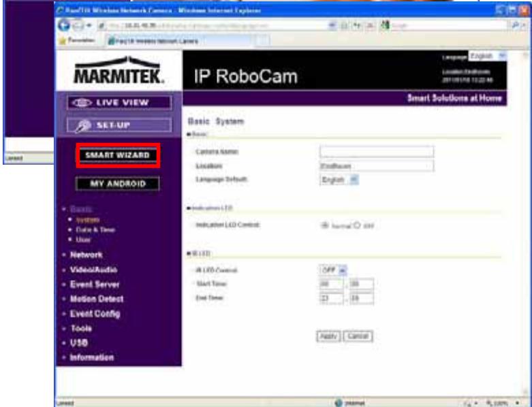Open the Event Config menu
Image resolution: width=532 pixels, height=407 pixels.
[95, 314]
